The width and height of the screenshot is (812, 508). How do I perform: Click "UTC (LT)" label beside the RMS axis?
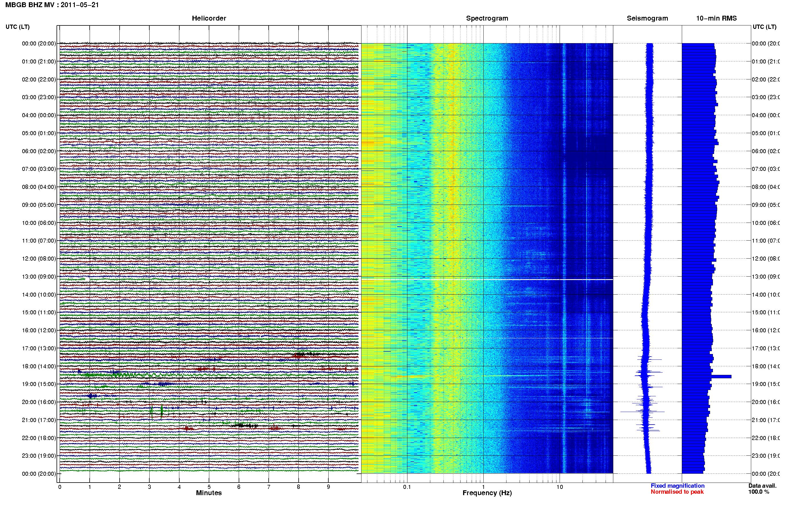click(x=764, y=27)
